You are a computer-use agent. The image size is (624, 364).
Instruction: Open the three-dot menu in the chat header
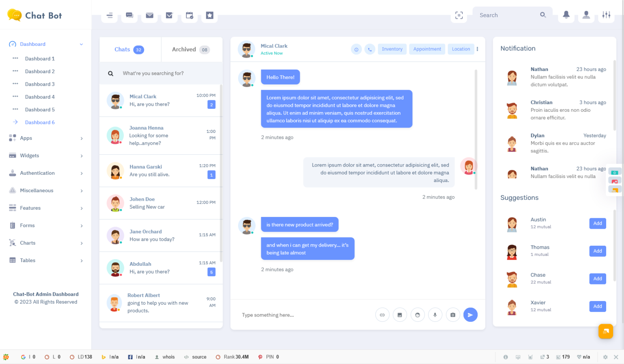[x=477, y=49]
